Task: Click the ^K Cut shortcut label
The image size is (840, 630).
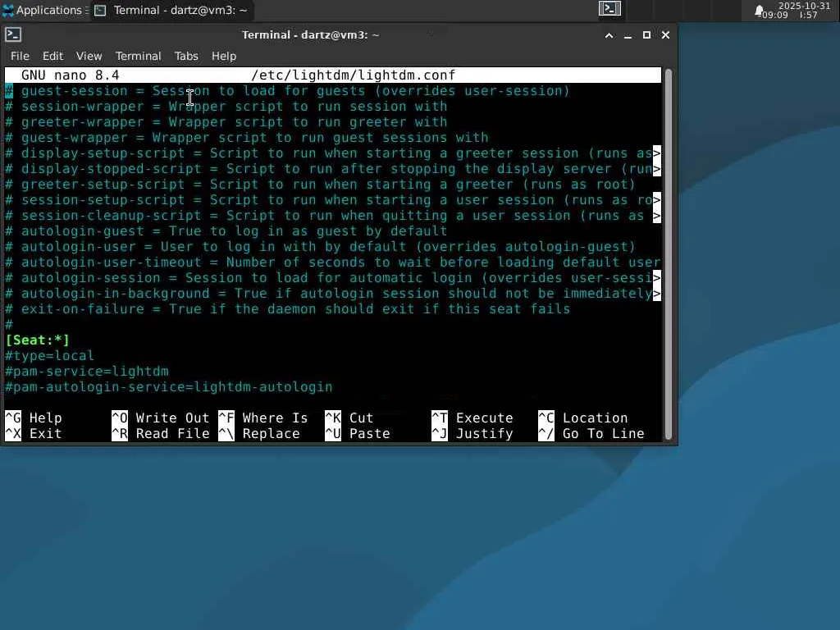Action: click(x=349, y=418)
